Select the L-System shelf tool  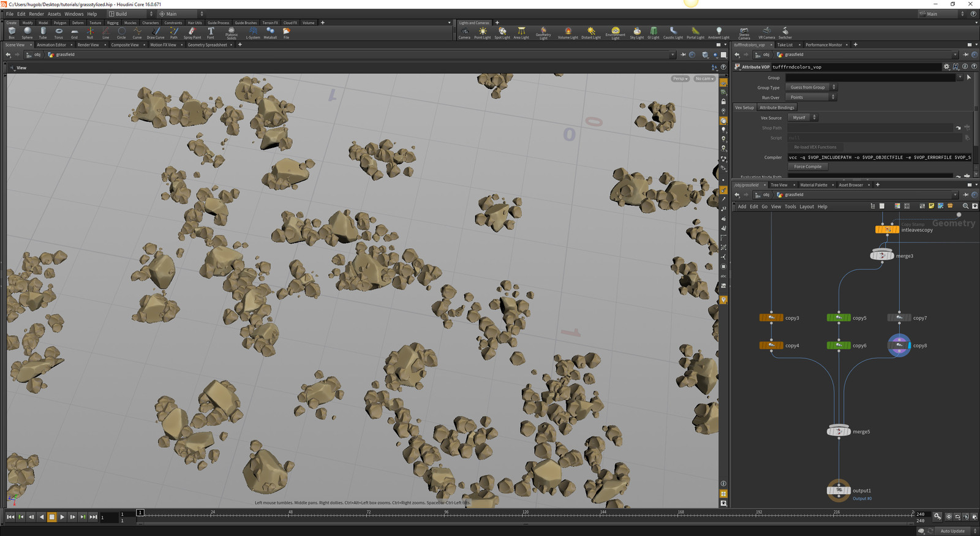pyautogui.click(x=253, y=32)
